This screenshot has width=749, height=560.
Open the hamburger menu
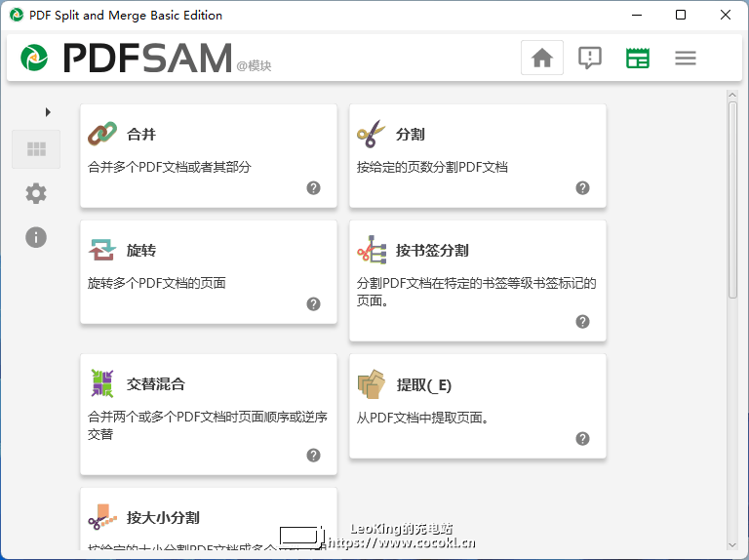[x=685, y=58]
